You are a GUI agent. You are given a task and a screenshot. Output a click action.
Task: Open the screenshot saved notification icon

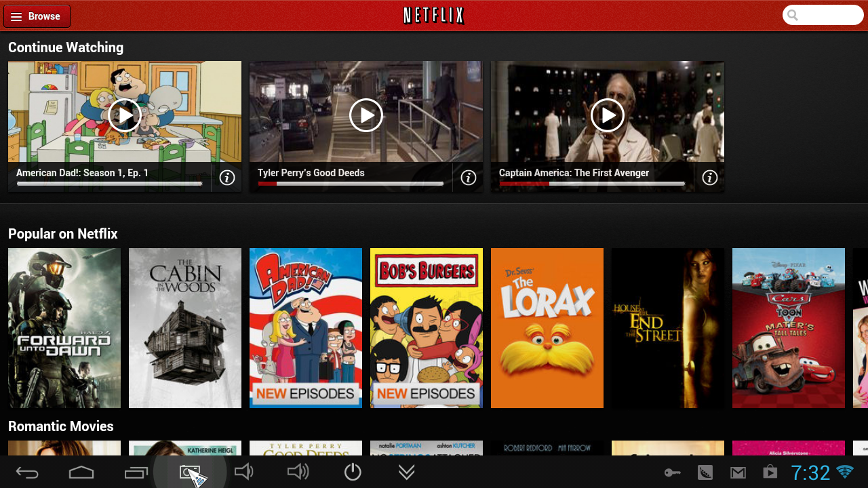click(705, 472)
